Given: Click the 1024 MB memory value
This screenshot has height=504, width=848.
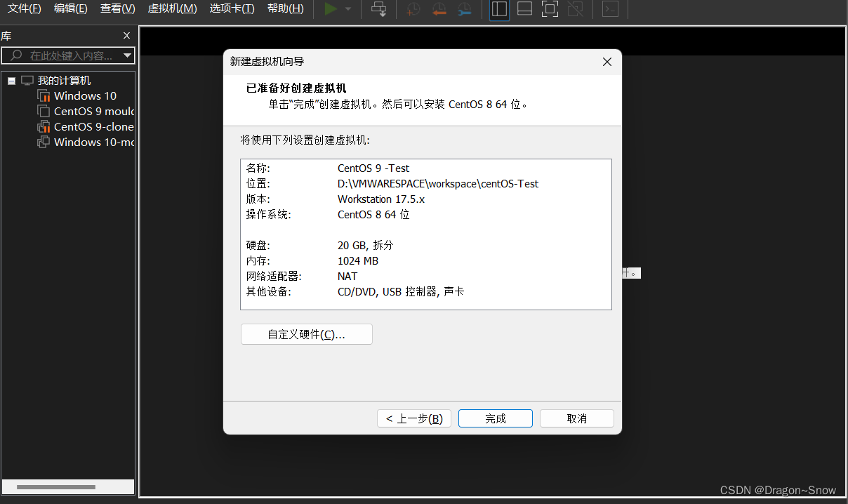Looking at the screenshot, I should [357, 261].
